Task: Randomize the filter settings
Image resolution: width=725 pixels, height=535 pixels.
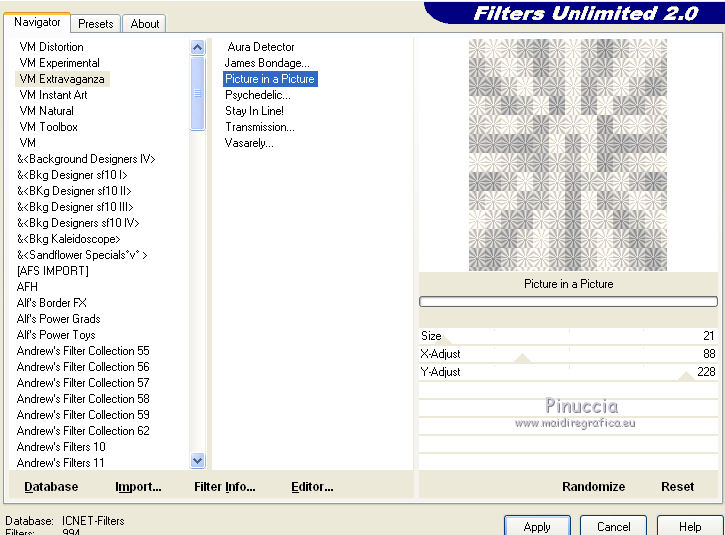Action: [x=593, y=487]
